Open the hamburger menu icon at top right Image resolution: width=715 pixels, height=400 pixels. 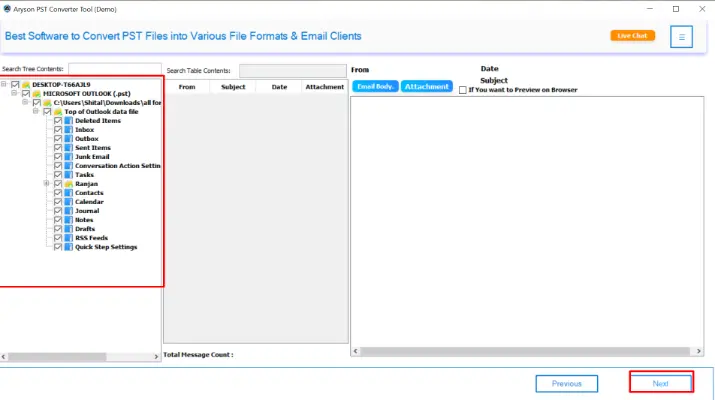[681, 36]
